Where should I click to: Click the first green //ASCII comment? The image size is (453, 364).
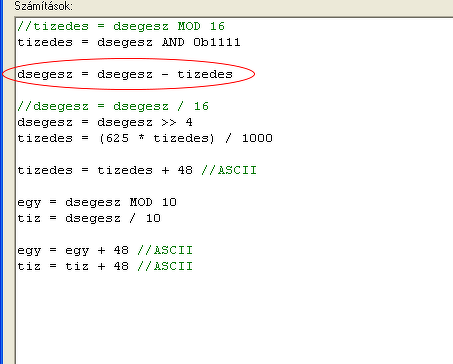(229, 170)
